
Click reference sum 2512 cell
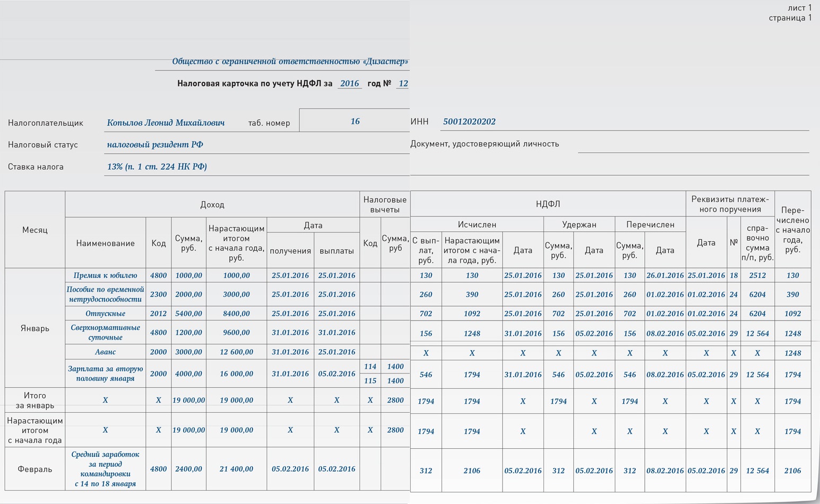[x=757, y=275]
